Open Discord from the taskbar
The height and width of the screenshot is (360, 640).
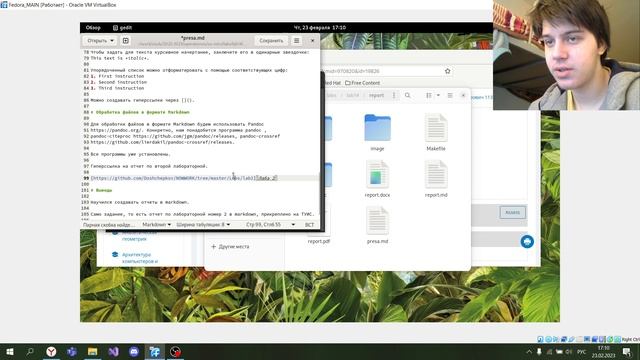pos(134,351)
